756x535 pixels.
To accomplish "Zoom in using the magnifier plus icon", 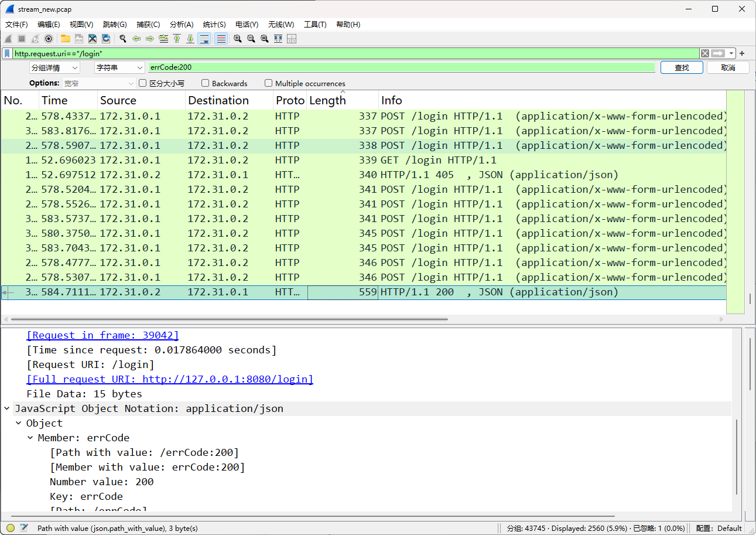I will 237,39.
